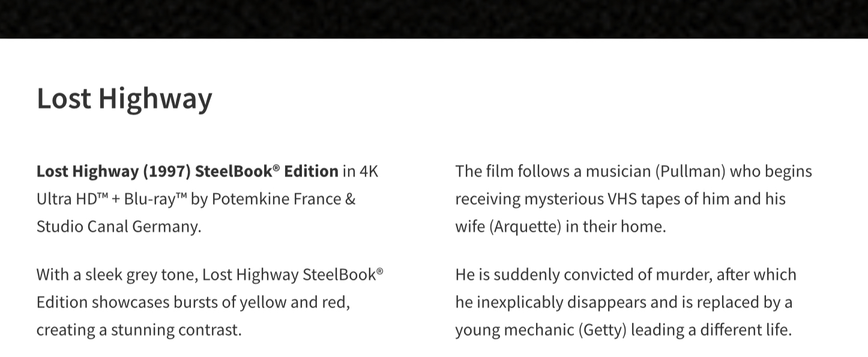Click the text 'Potemkine France &'
This screenshot has height=357, width=868.
pos(283,199)
